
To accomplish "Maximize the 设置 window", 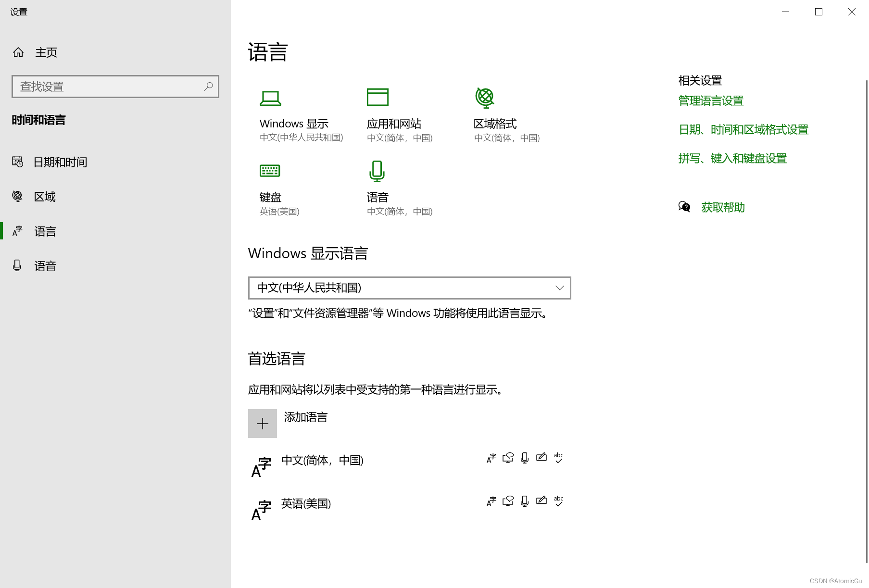I will pos(819,12).
